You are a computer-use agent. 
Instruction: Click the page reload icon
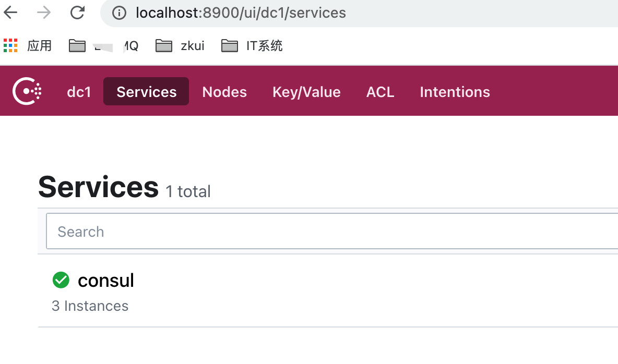click(x=77, y=13)
